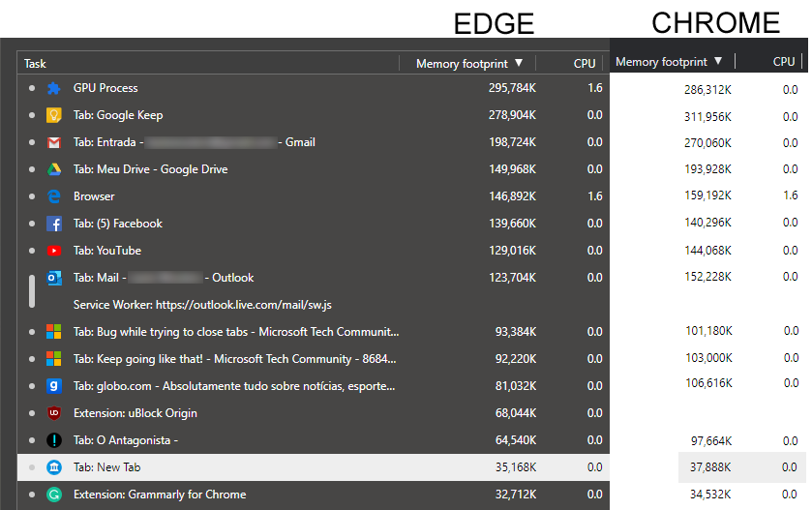Click Microsoft logo beside Bug while trying row
The height and width of the screenshot is (510, 812).
pyautogui.click(x=54, y=332)
